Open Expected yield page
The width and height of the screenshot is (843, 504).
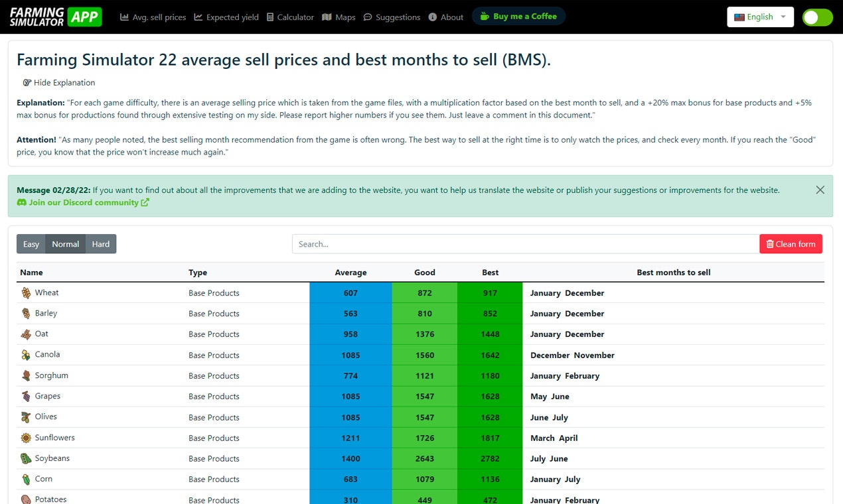pos(226,17)
